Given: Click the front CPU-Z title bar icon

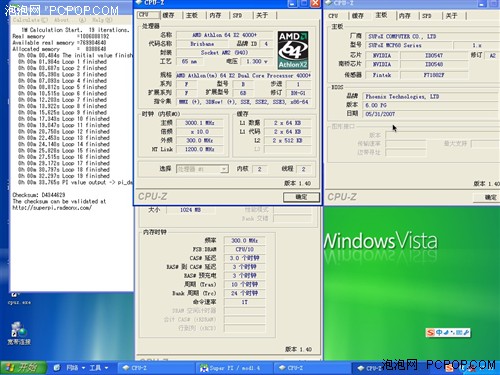Looking at the screenshot, I should 138,3.
